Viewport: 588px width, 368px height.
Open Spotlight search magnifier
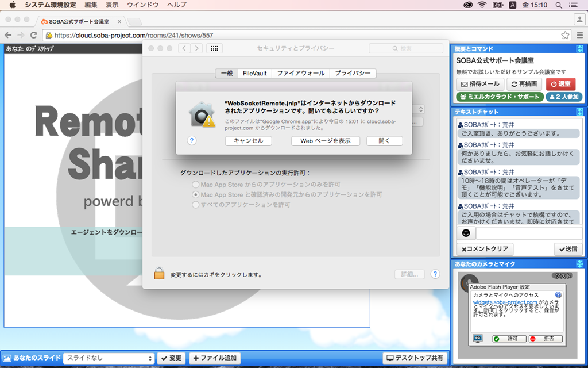tap(559, 5)
